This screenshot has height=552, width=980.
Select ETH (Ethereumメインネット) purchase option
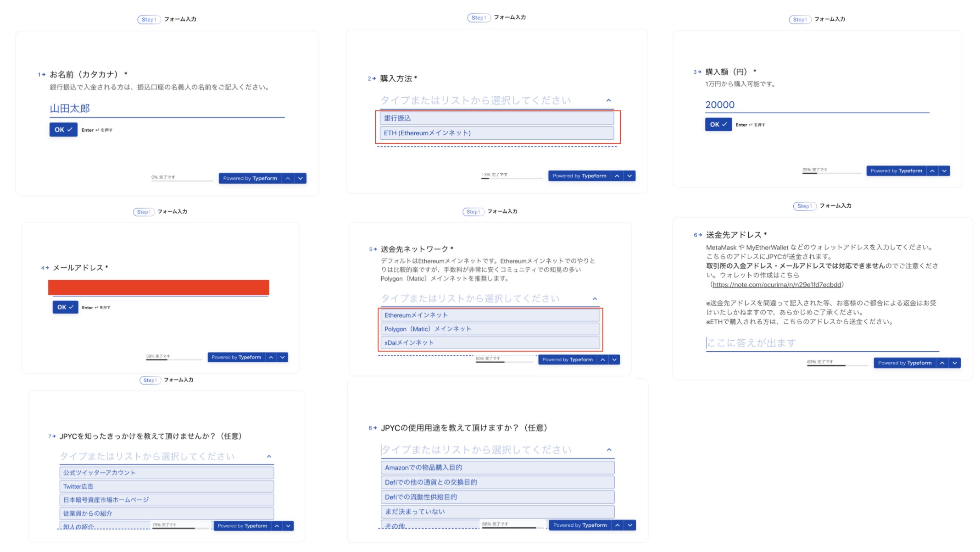(496, 133)
